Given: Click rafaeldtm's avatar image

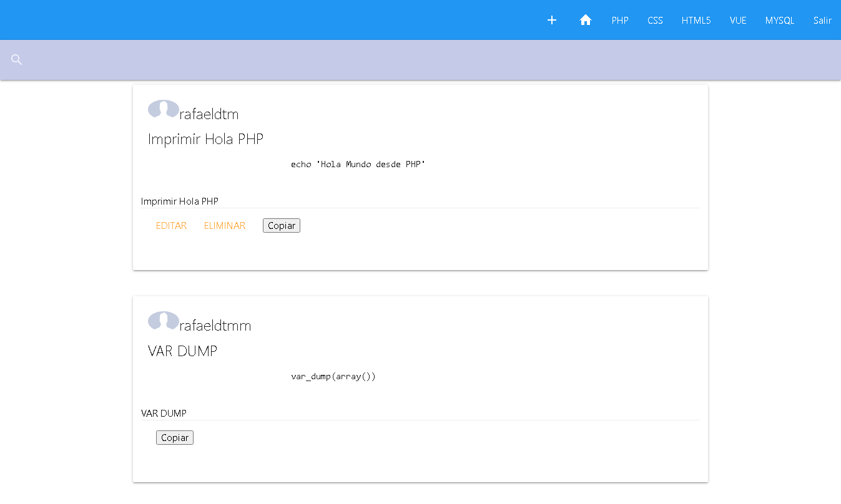Looking at the screenshot, I should pos(164,109).
